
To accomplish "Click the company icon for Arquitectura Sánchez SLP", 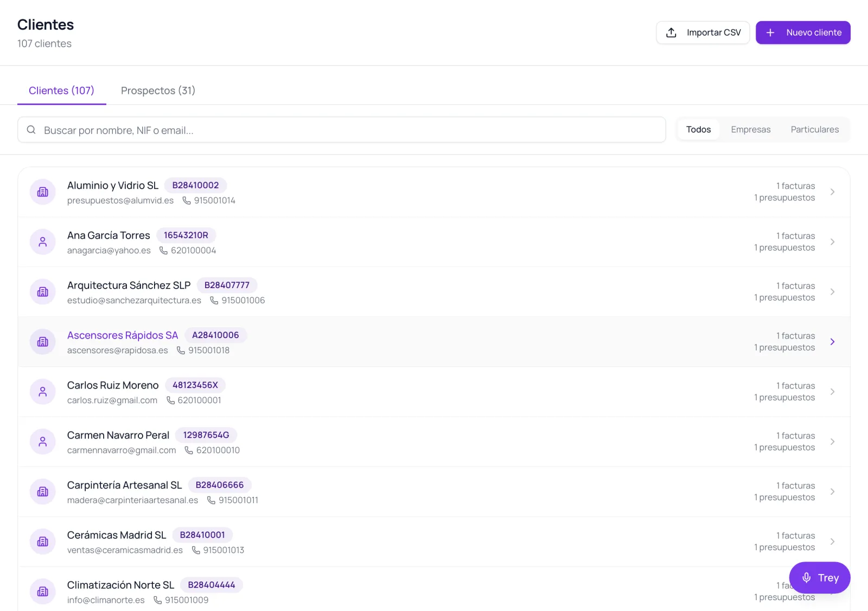I will (43, 292).
